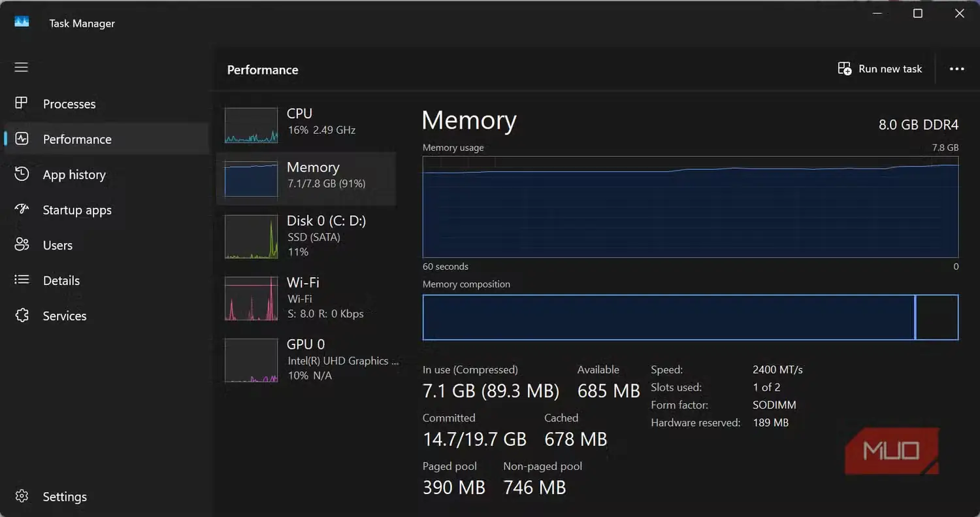Click the Run new task icon
This screenshot has width=980, height=517.
click(844, 69)
